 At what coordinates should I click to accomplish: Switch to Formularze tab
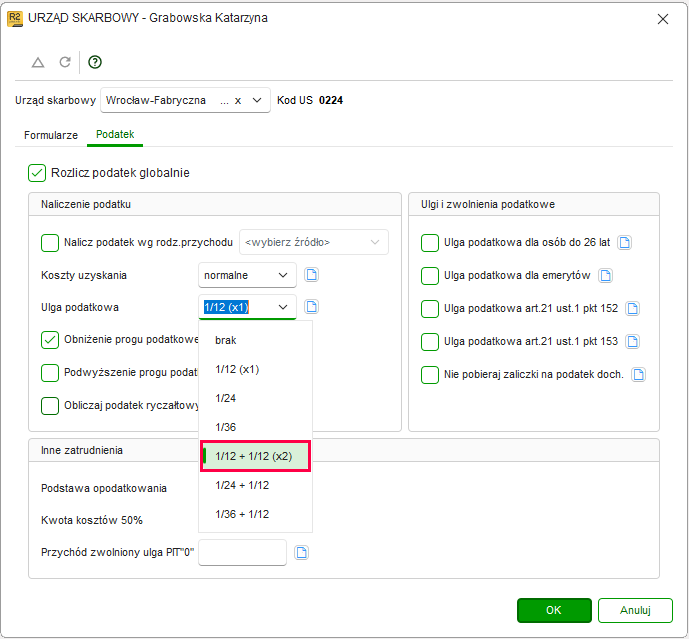point(51,135)
